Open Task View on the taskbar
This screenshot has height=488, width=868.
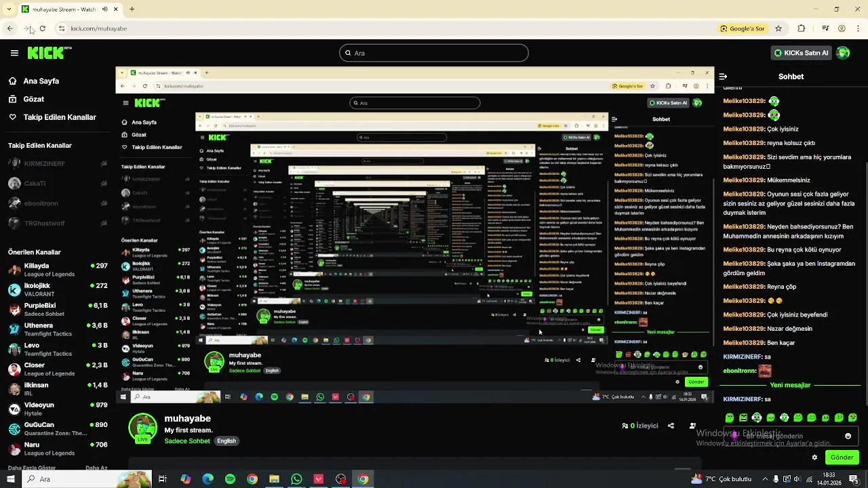coord(163,479)
